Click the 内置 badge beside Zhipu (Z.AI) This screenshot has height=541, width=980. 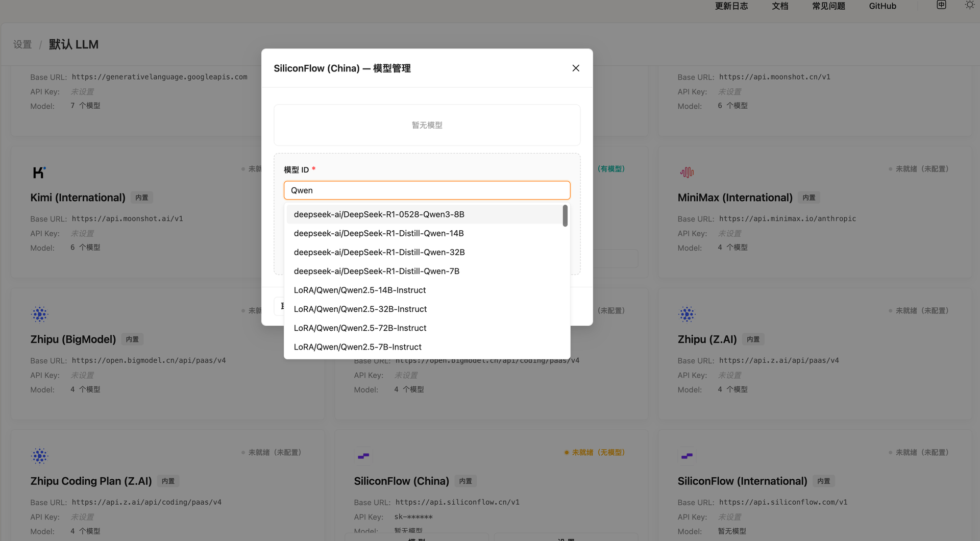coord(753,339)
